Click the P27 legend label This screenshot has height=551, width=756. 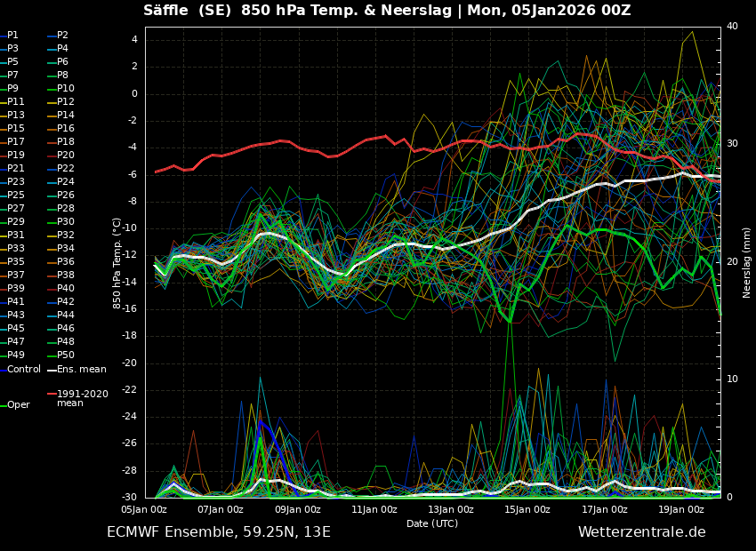pos(15,208)
